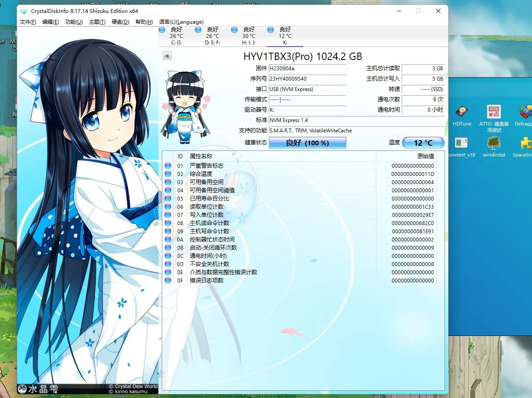Click the 12 °C temperature button
Image resolution: width=532 pixels, height=398 pixels.
423,143
